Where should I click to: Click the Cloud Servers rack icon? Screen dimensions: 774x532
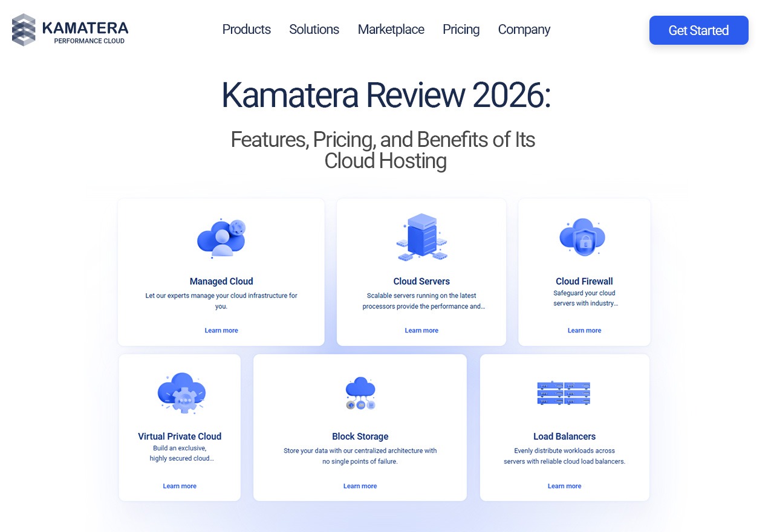(421, 237)
